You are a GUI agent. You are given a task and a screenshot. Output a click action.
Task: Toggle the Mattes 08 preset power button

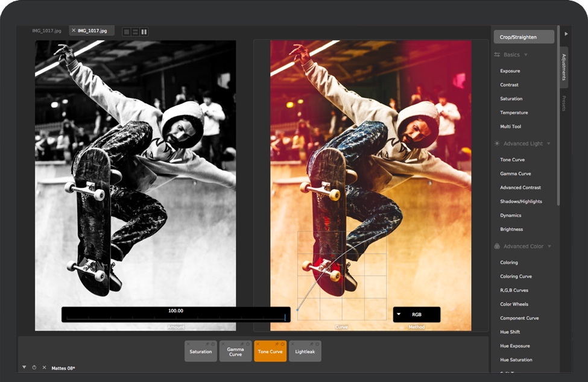pyautogui.click(x=34, y=368)
